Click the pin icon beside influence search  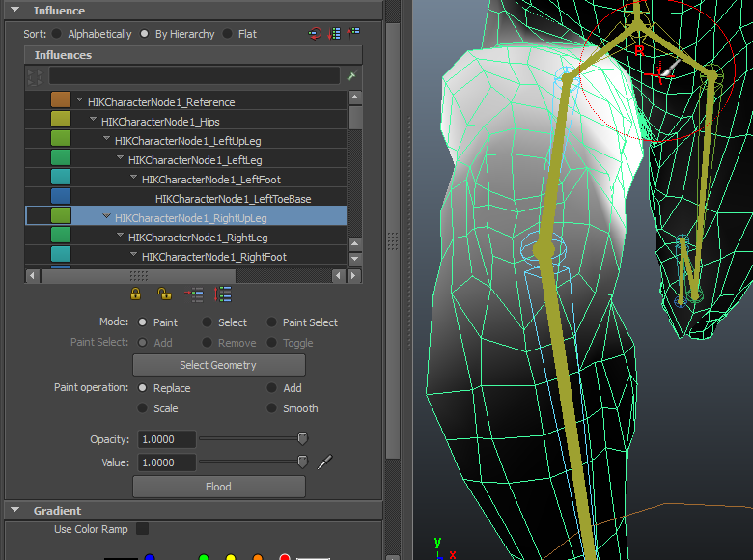pyautogui.click(x=351, y=75)
